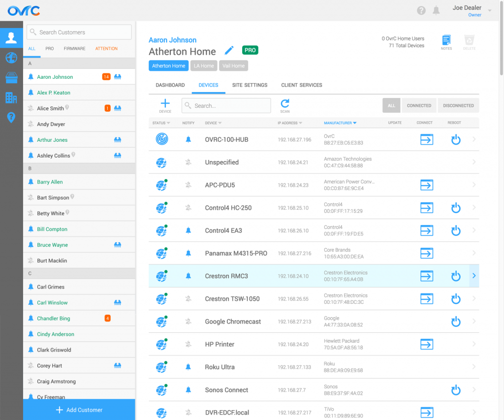Switch to Site Settings tab
The height and width of the screenshot is (420, 504).
(x=250, y=85)
